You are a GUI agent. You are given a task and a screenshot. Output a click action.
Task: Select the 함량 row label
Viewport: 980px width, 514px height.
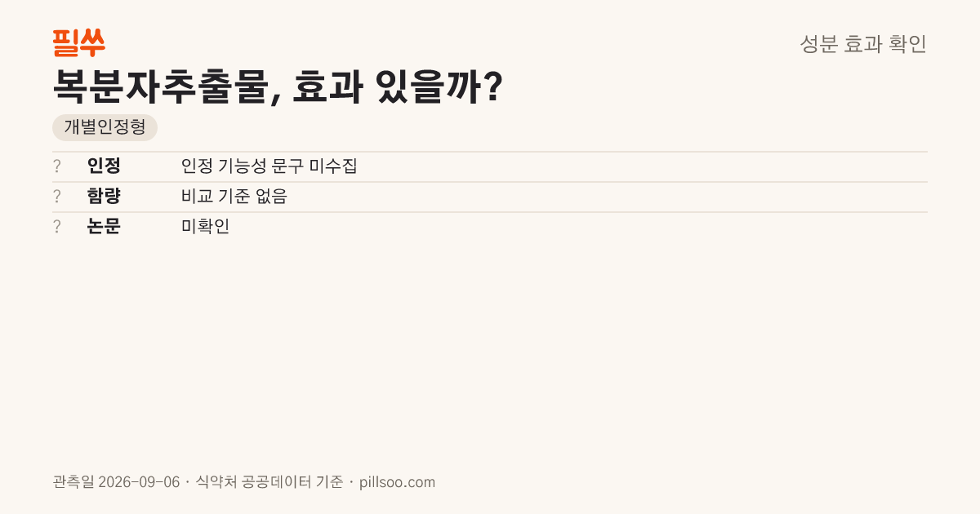[104, 197]
